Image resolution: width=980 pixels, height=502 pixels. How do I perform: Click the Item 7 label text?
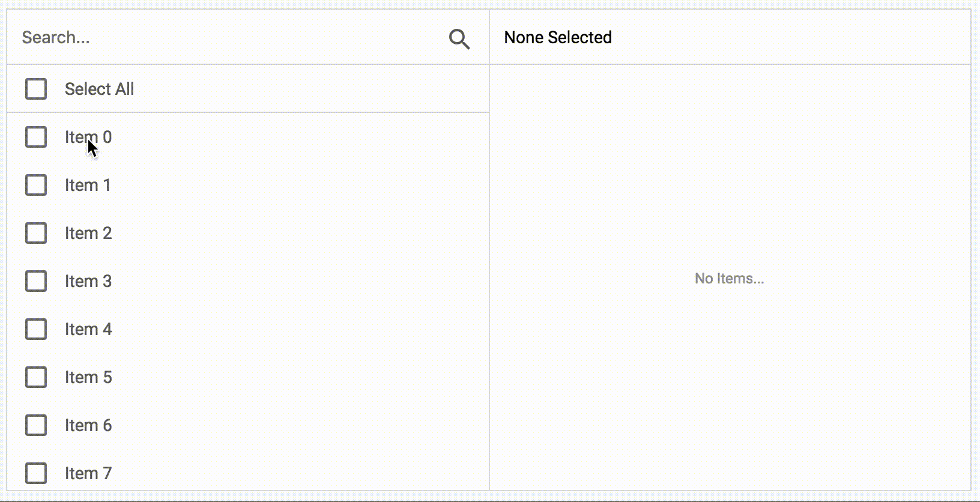pos(88,473)
